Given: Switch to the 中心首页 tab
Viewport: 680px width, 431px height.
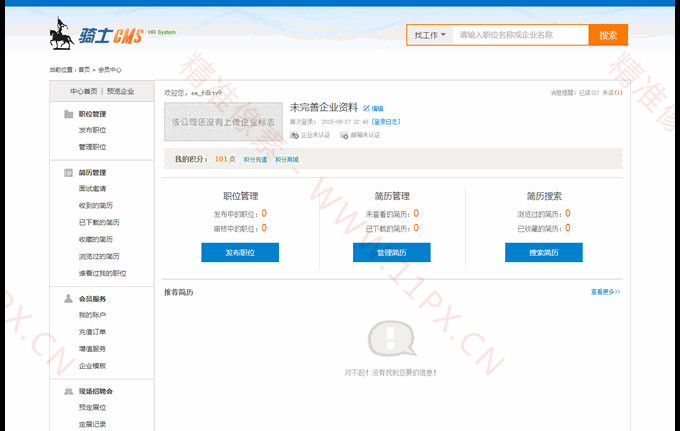Looking at the screenshot, I should [x=84, y=91].
